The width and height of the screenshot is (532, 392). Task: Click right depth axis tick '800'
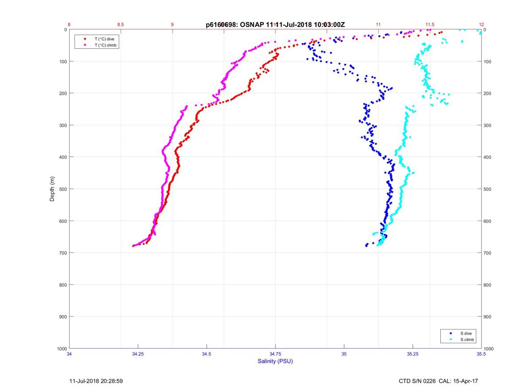click(488, 285)
